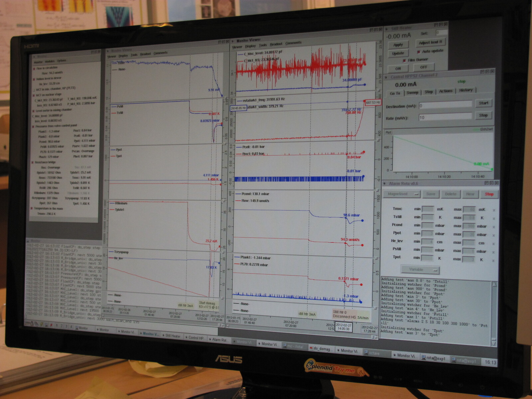Toggle the Film Burner checkbox
The image size is (532, 399).
click(x=404, y=60)
